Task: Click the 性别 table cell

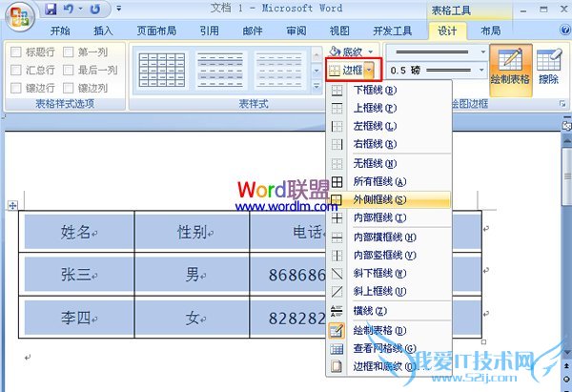Action: [x=194, y=232]
